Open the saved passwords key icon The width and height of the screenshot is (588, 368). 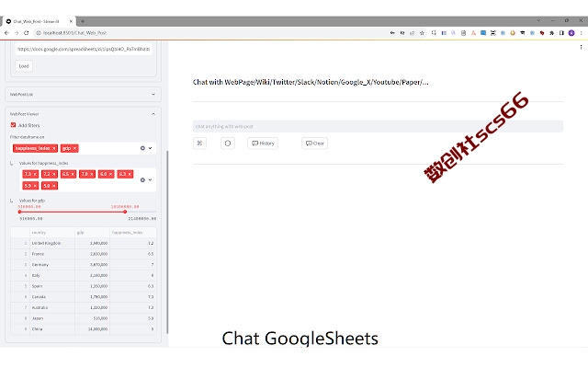coord(392,33)
